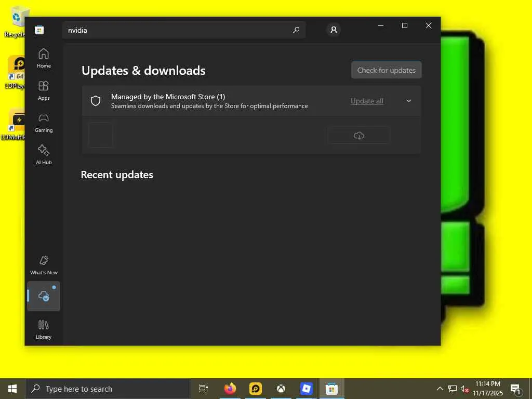Open the Apps section in the sidebar

44,90
